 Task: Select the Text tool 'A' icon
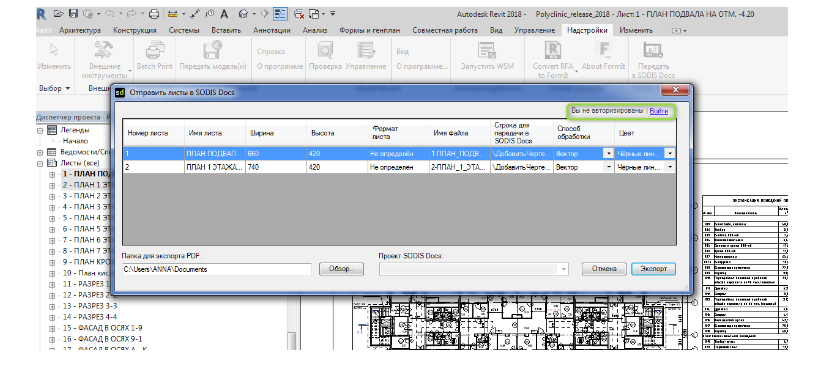[224, 14]
